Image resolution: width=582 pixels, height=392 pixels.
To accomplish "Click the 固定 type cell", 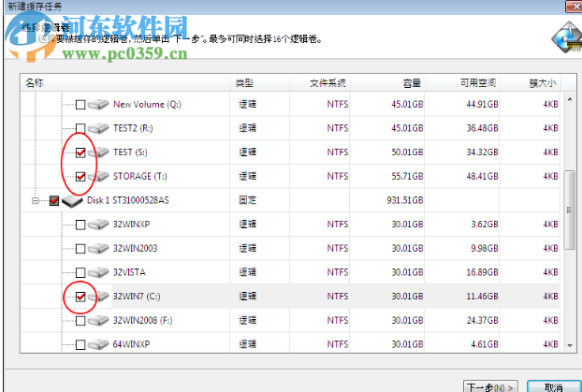I will click(x=248, y=200).
